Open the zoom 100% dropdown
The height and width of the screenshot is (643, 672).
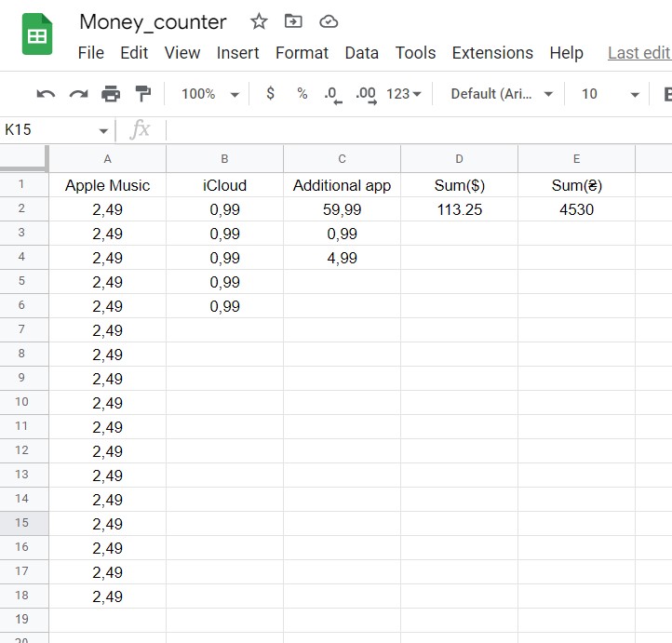coord(210,94)
